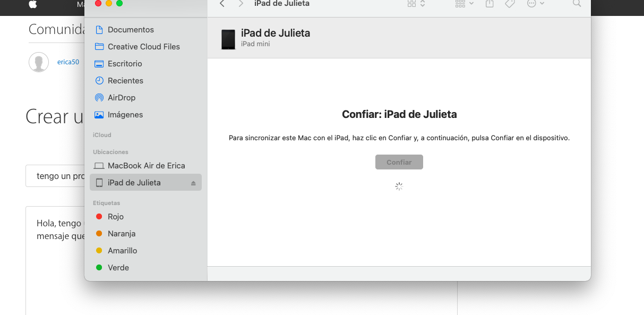Click the search magnifier in Finder
This screenshot has height=315, width=644.
point(577,4)
